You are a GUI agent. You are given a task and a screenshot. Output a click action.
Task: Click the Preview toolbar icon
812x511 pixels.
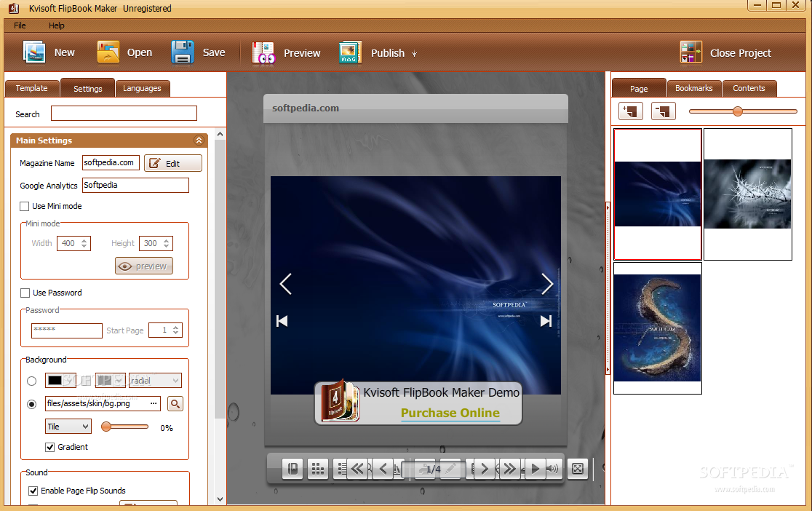(x=263, y=53)
